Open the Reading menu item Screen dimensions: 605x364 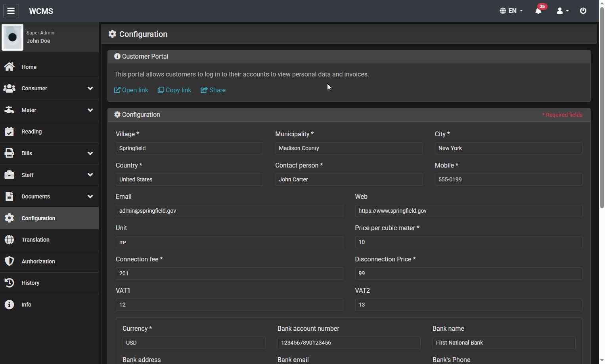point(49,131)
